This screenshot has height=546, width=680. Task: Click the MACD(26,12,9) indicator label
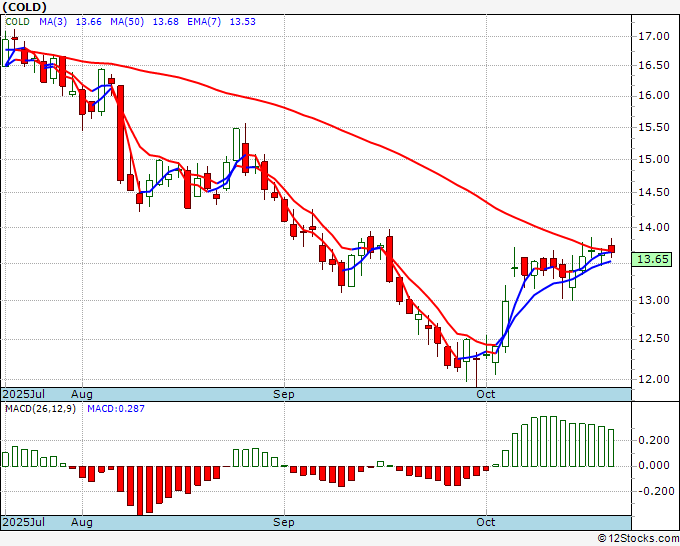click(40, 409)
